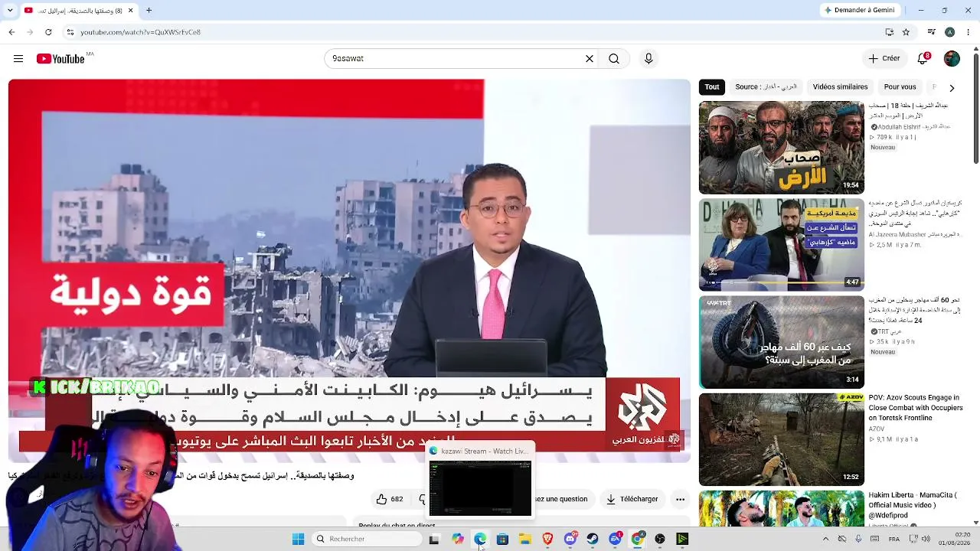Open the green app at taskbar end
This screenshot has width=980, height=551.
[x=682, y=539]
